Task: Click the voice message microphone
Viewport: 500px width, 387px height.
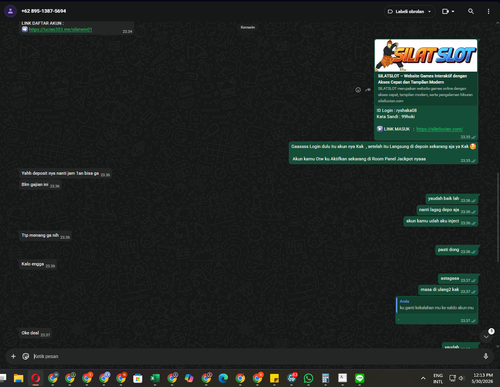Action: pyautogui.click(x=486, y=356)
